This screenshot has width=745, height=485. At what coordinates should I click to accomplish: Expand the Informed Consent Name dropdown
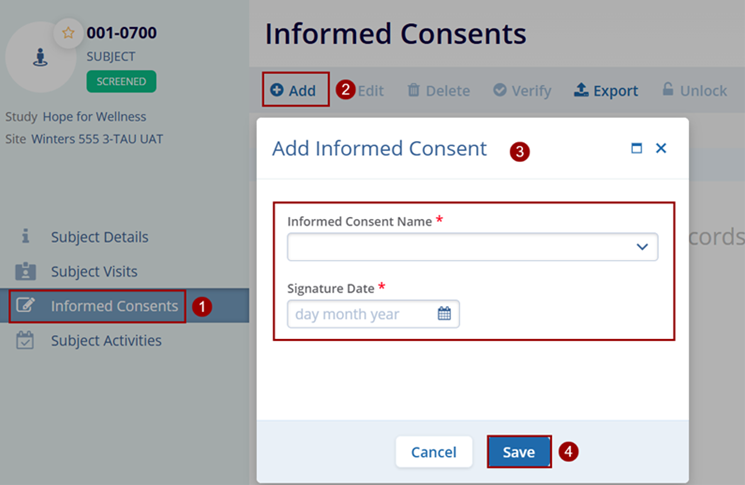pyautogui.click(x=642, y=247)
